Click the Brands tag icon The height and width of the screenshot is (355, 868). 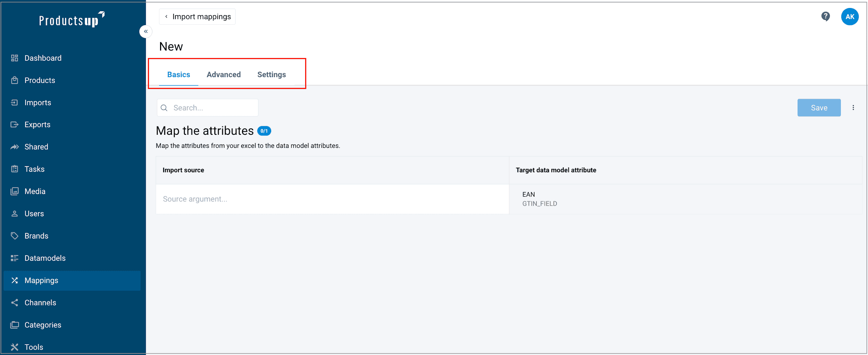[14, 236]
